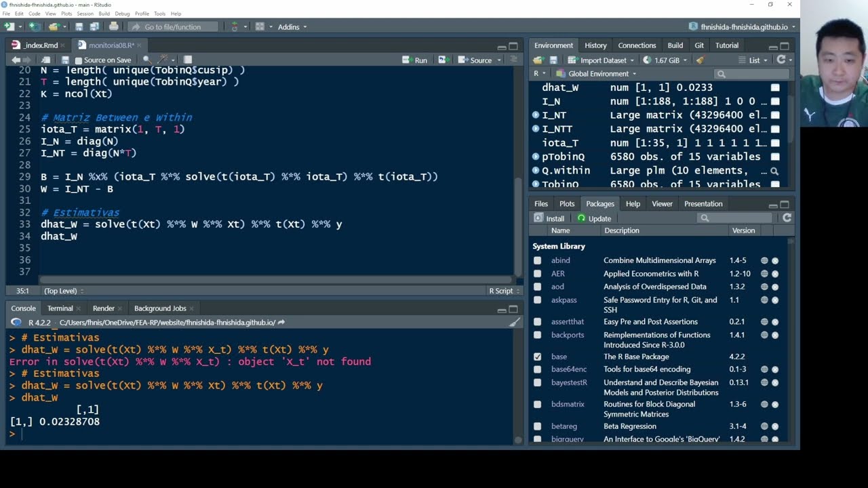
Task: Toggle Source on Save checkbox
Action: (x=78, y=60)
